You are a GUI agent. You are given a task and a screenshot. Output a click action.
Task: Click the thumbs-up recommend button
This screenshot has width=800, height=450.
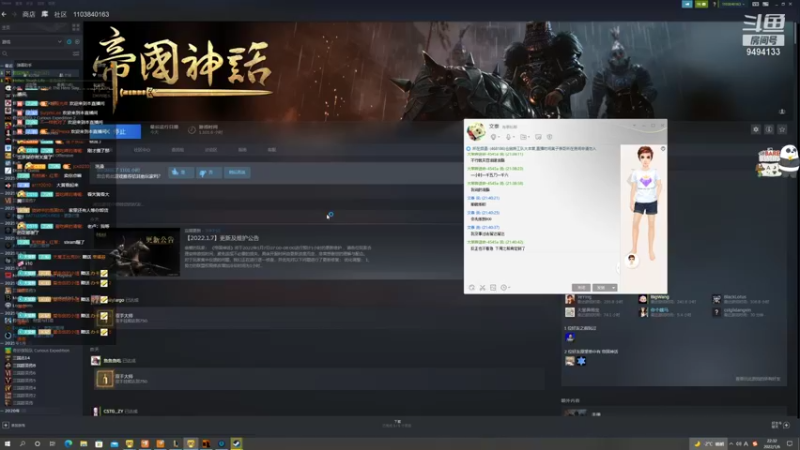tap(181, 172)
